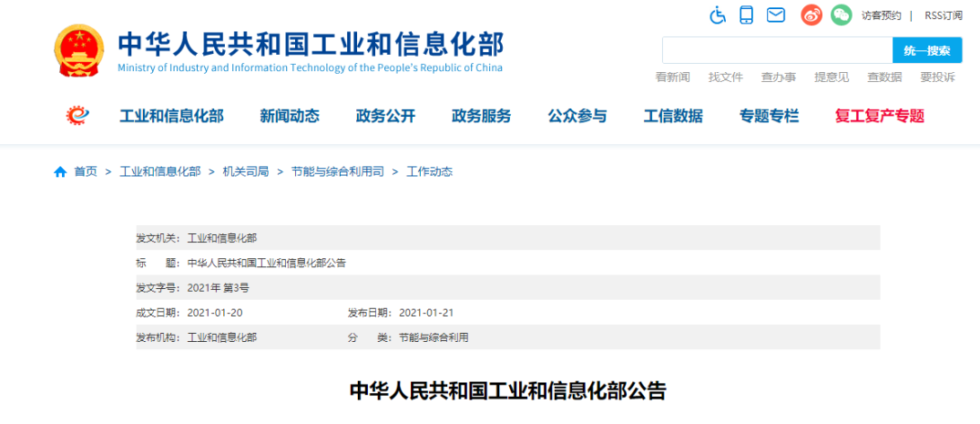Open the Weibo icon
The image size is (980, 424).
click(812, 15)
